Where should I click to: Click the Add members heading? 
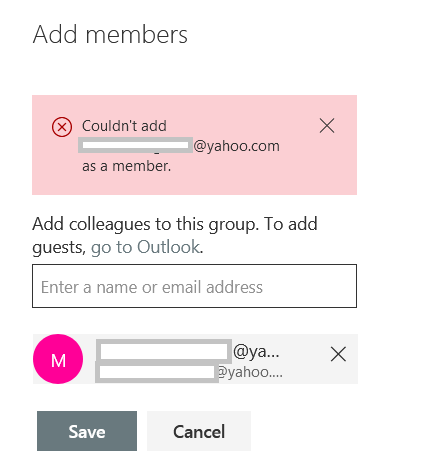click(110, 34)
